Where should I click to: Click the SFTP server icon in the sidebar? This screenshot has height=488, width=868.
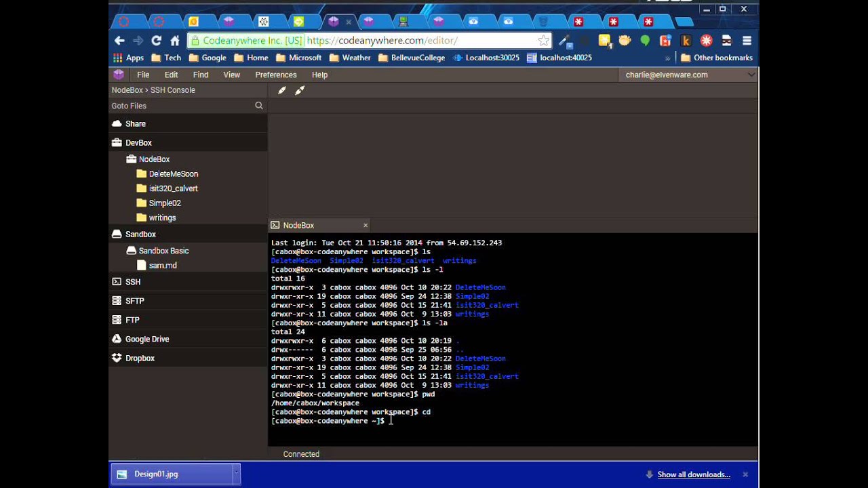[117, 301]
